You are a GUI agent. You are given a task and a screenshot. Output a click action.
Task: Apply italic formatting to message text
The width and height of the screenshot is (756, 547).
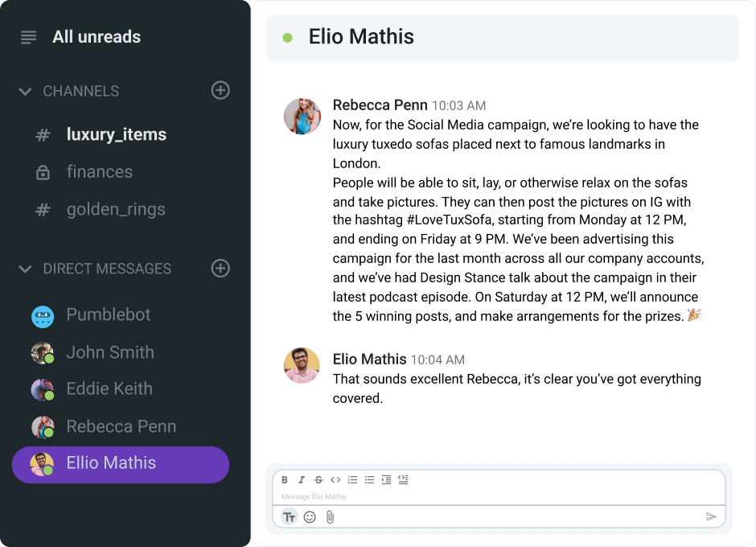pyautogui.click(x=302, y=479)
